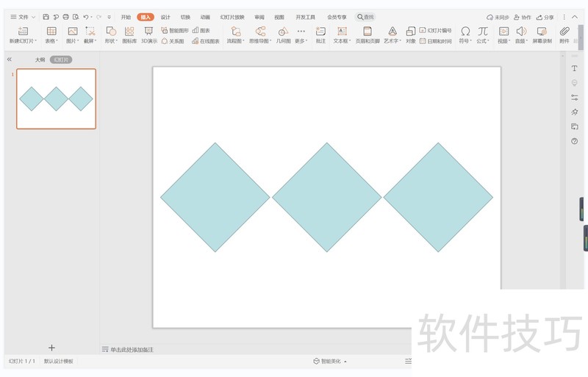Image resolution: width=588 pixels, height=377 pixels.
Task: Click the Undo arrow icon
Action: [86, 17]
